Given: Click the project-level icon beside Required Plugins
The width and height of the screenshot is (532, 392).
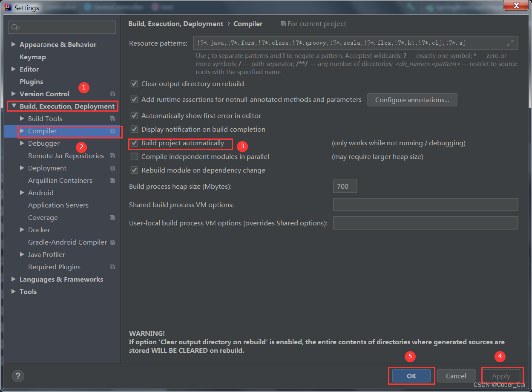Looking at the screenshot, I should click(x=112, y=267).
